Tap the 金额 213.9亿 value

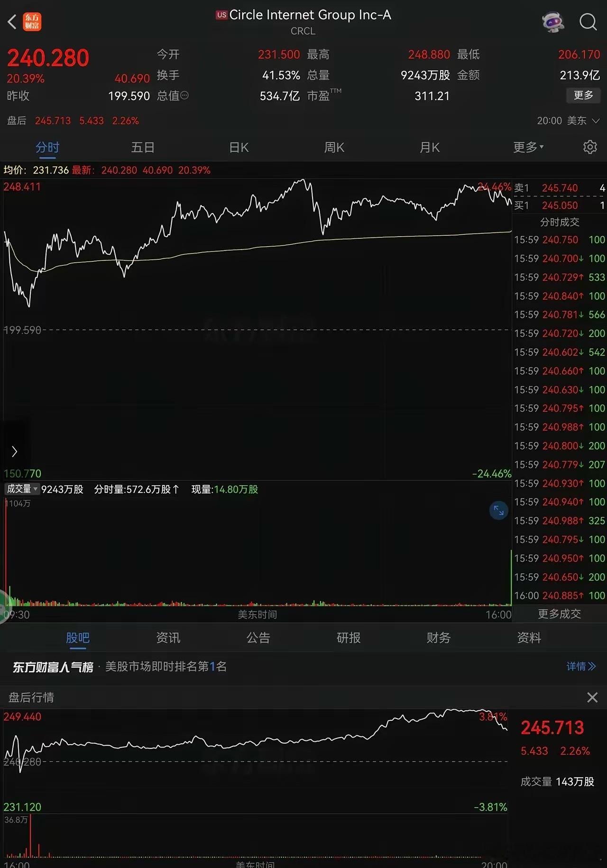580,75
